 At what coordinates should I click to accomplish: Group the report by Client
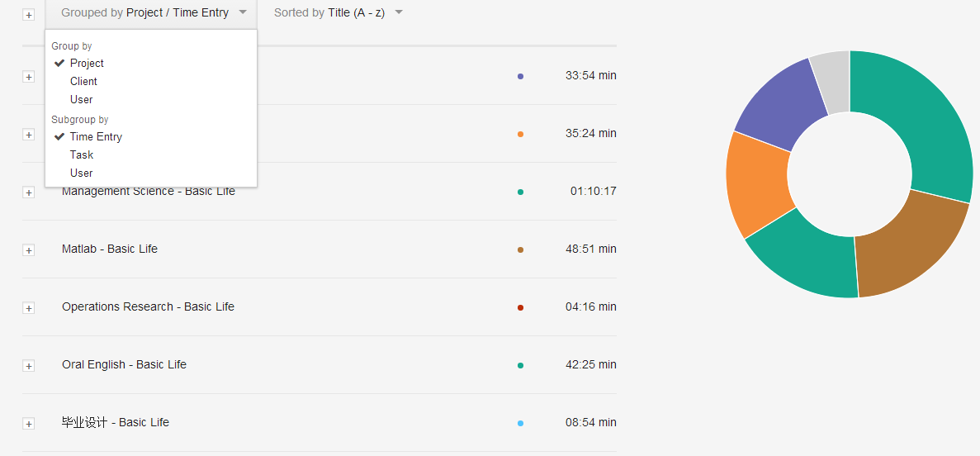coord(83,81)
